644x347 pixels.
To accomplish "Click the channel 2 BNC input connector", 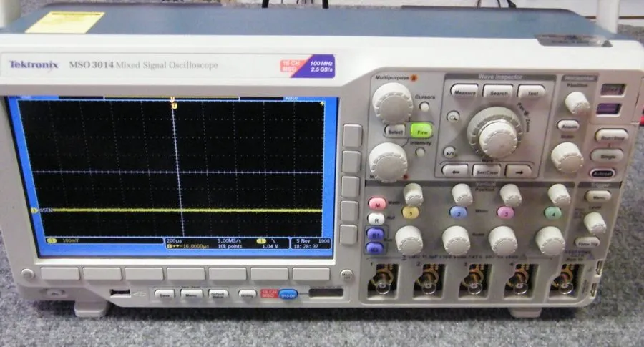I will point(429,281).
